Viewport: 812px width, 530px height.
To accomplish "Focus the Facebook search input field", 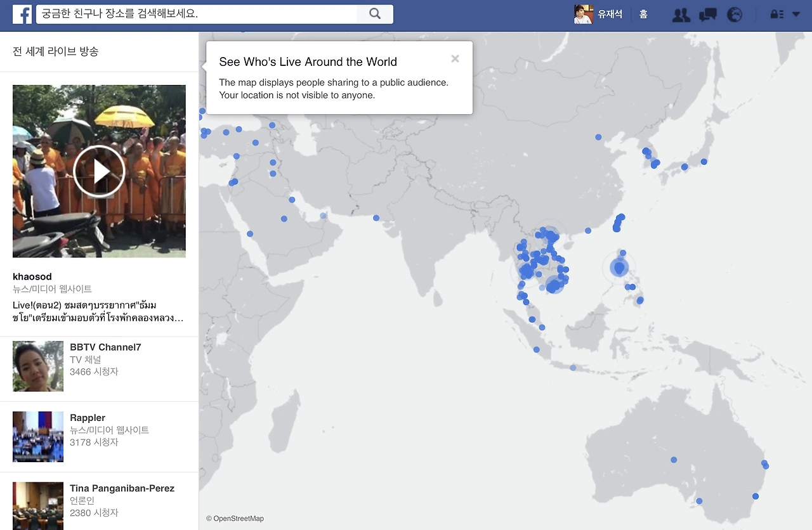I will click(x=197, y=14).
